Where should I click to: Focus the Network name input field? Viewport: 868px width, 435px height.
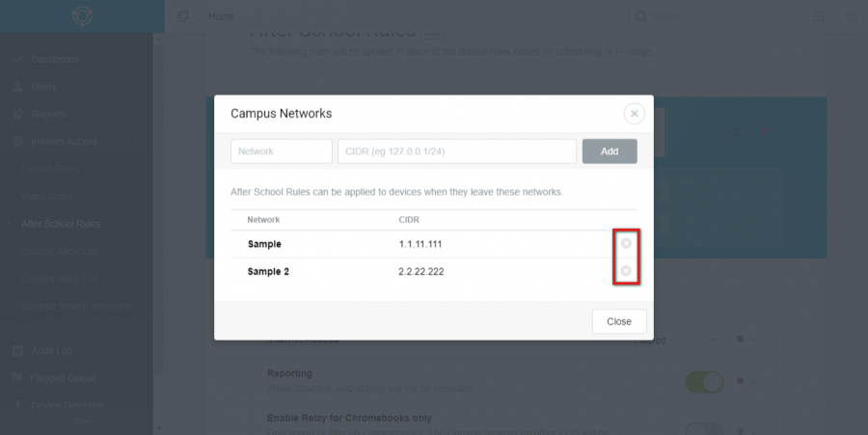(x=282, y=151)
